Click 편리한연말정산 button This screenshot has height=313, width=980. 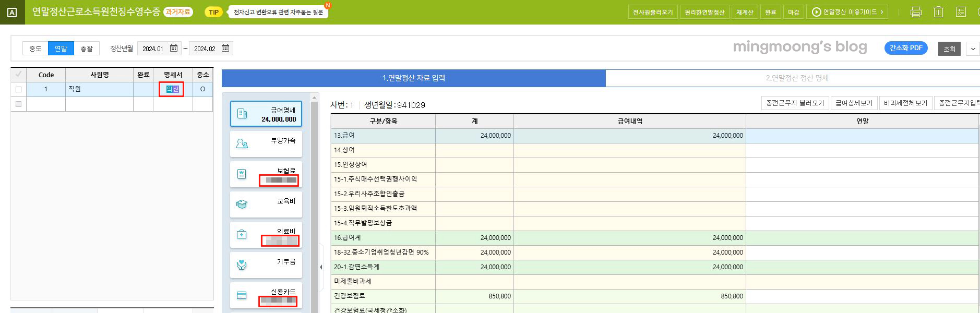pyautogui.click(x=704, y=12)
